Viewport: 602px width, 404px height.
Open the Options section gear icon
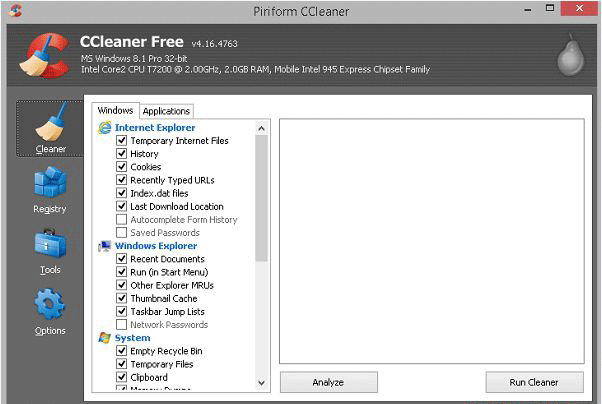click(x=50, y=304)
